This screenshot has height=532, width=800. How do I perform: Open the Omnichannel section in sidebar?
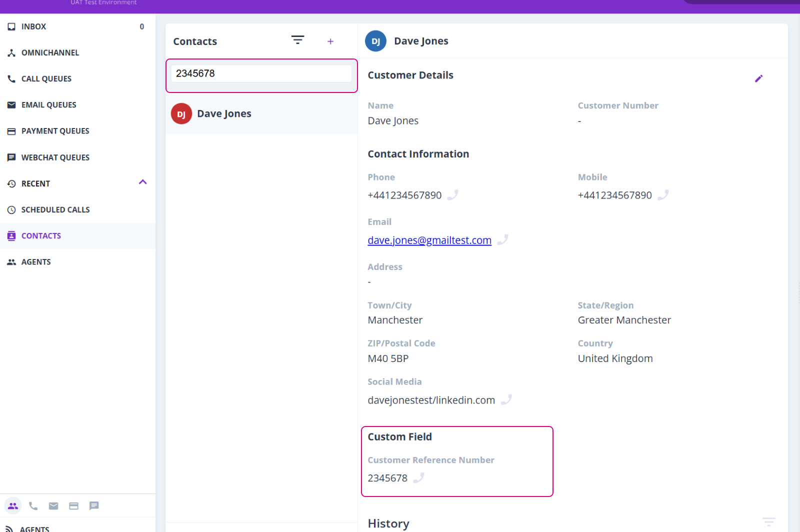(x=50, y=52)
